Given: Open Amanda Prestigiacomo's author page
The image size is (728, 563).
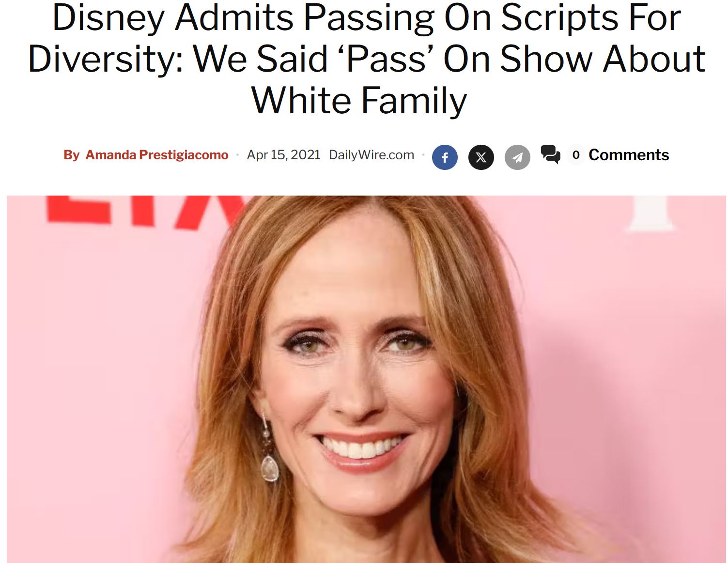Looking at the screenshot, I should click(x=157, y=155).
